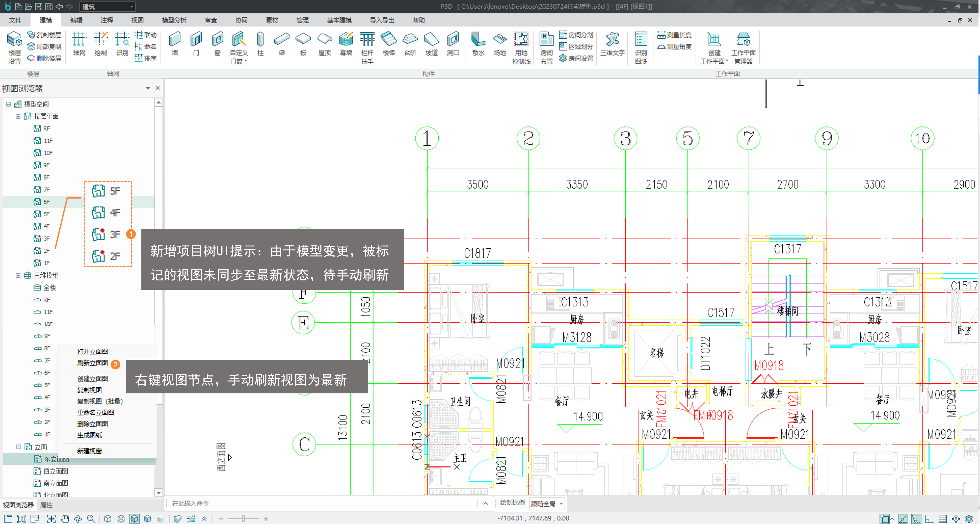Open the 模型分析 ribbon tab
The width and height of the screenshot is (980, 524).
pyautogui.click(x=174, y=20)
